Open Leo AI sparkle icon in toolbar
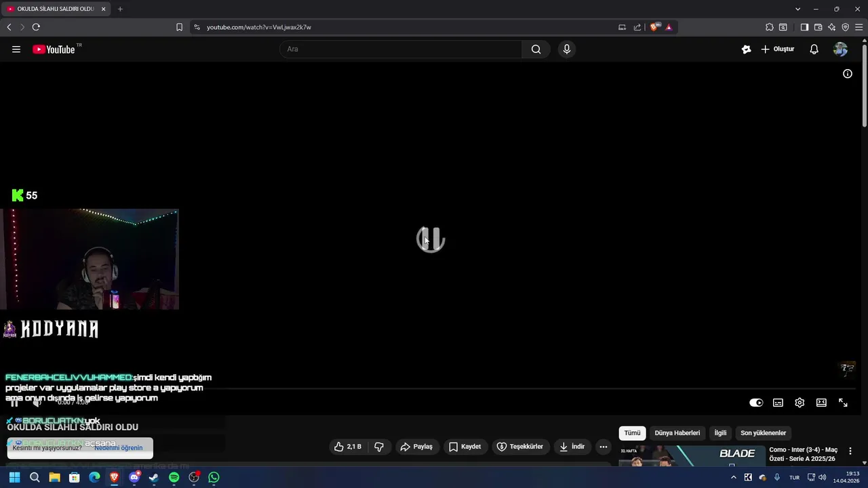 (831, 27)
